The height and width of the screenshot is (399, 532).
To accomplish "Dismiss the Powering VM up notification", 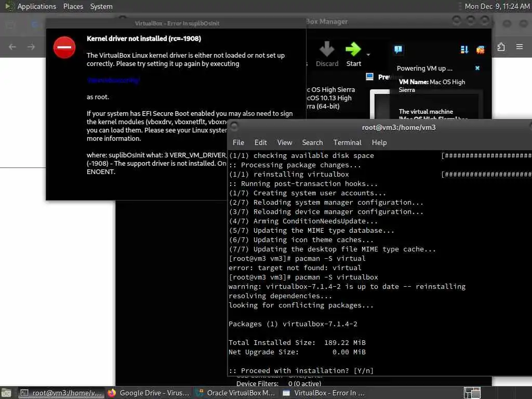I will tap(477, 68).
